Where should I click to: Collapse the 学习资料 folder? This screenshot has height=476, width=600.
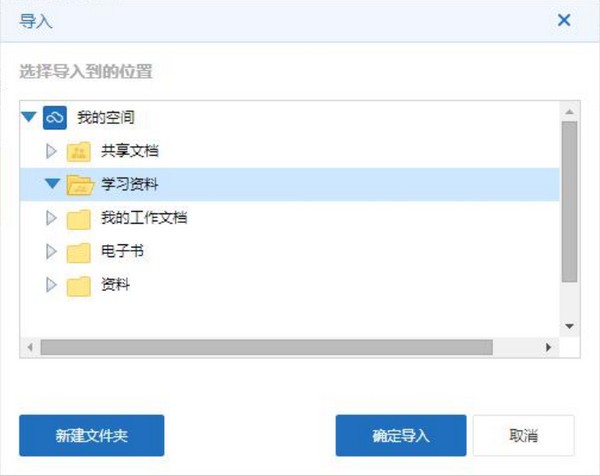click(52, 185)
